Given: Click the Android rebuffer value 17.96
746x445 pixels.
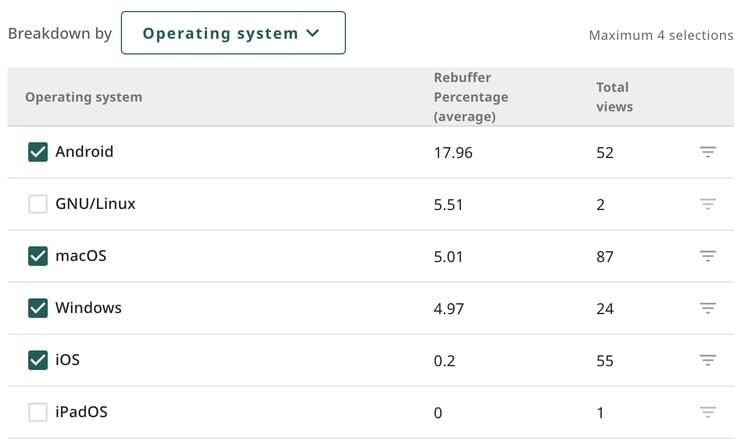Looking at the screenshot, I should [x=453, y=153].
